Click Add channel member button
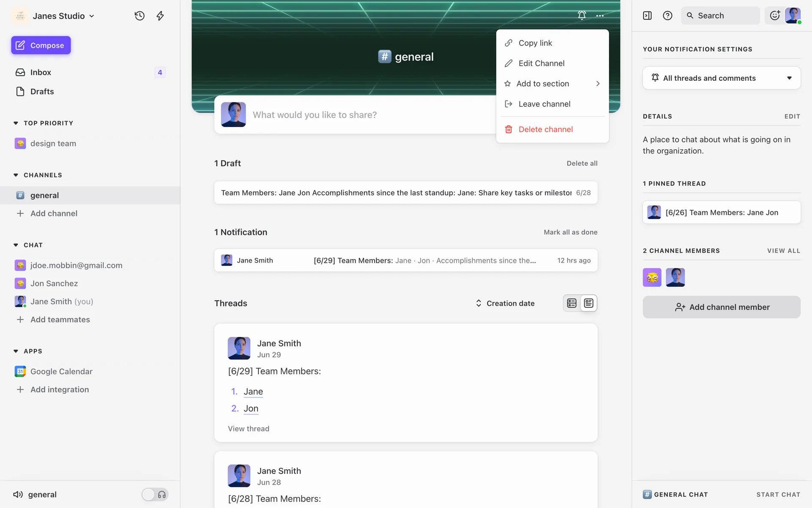 point(721,307)
